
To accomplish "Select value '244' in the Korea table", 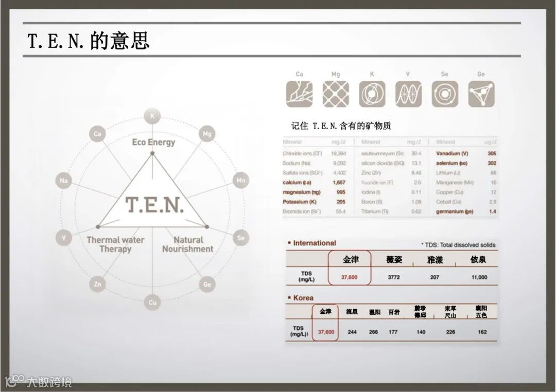I will click(x=352, y=332).
